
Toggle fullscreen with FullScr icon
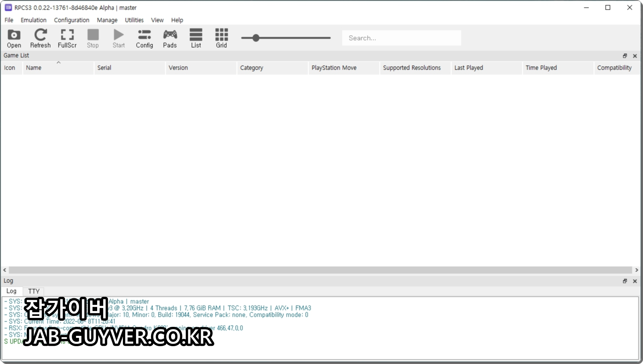tap(67, 38)
